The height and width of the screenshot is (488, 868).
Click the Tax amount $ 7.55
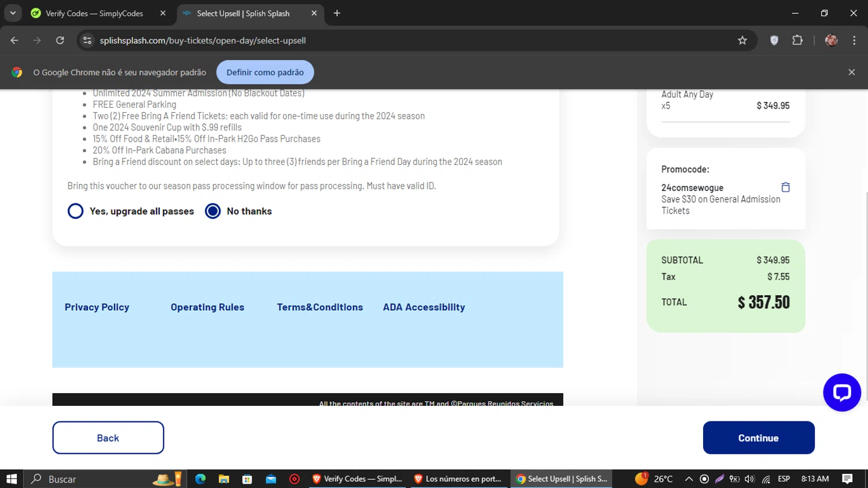click(778, 277)
